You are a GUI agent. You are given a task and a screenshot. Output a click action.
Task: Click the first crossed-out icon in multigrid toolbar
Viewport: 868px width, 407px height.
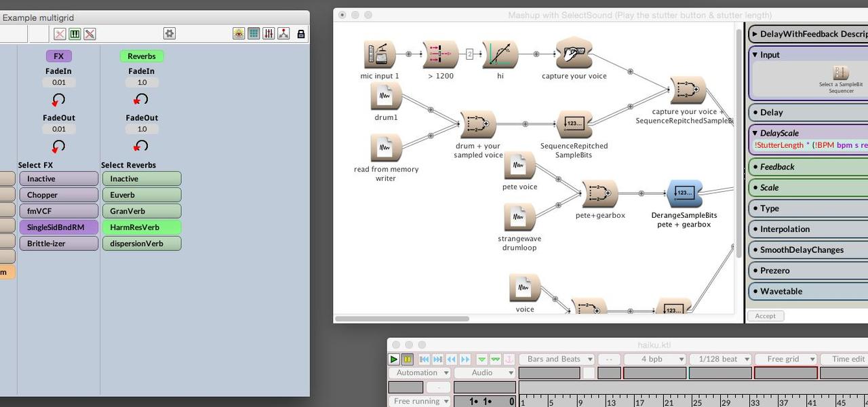pyautogui.click(x=60, y=34)
